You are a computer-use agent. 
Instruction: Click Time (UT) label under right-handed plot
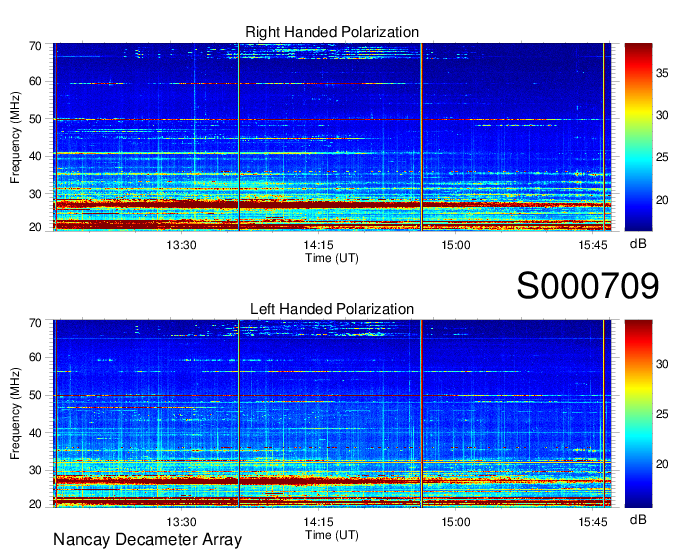[x=332, y=258]
